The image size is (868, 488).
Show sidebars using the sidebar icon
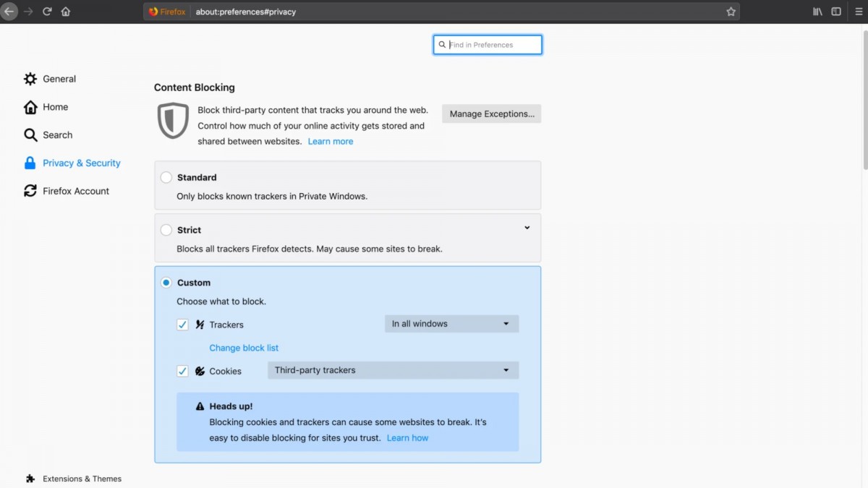coord(836,12)
